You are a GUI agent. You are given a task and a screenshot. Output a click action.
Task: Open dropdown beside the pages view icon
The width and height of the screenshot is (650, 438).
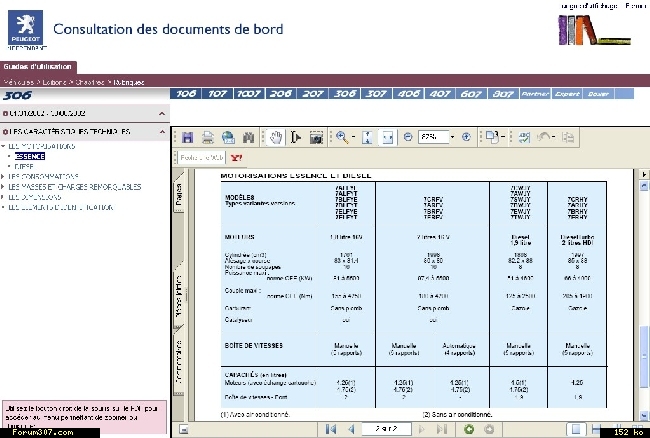pyautogui.click(x=503, y=137)
